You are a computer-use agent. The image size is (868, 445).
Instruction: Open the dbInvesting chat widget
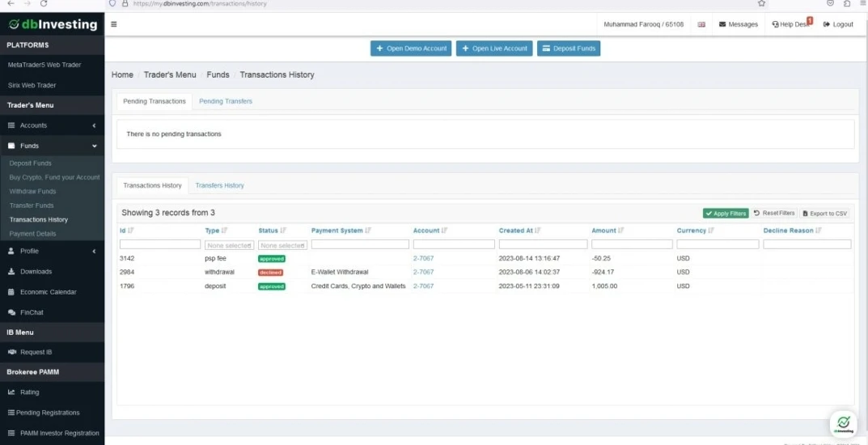(843, 423)
